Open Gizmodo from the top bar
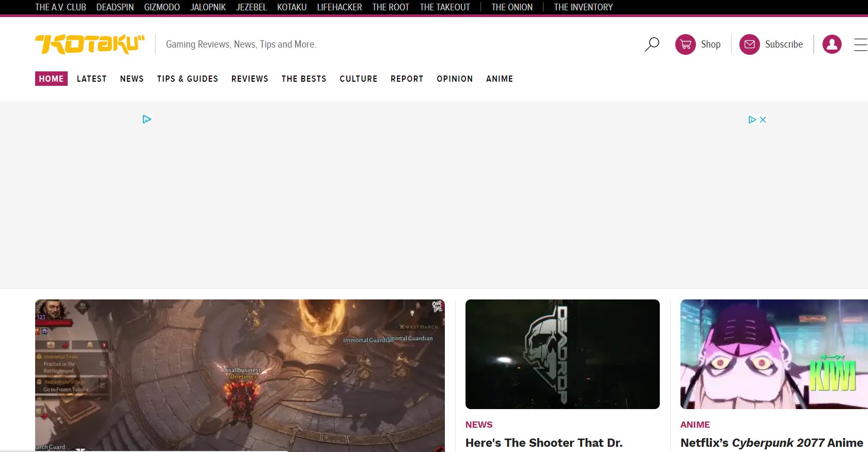 [162, 7]
